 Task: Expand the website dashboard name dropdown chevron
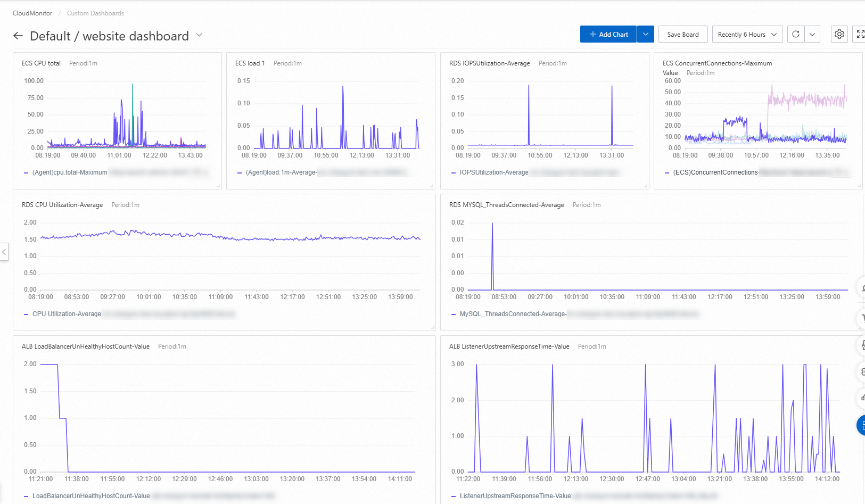[199, 36]
